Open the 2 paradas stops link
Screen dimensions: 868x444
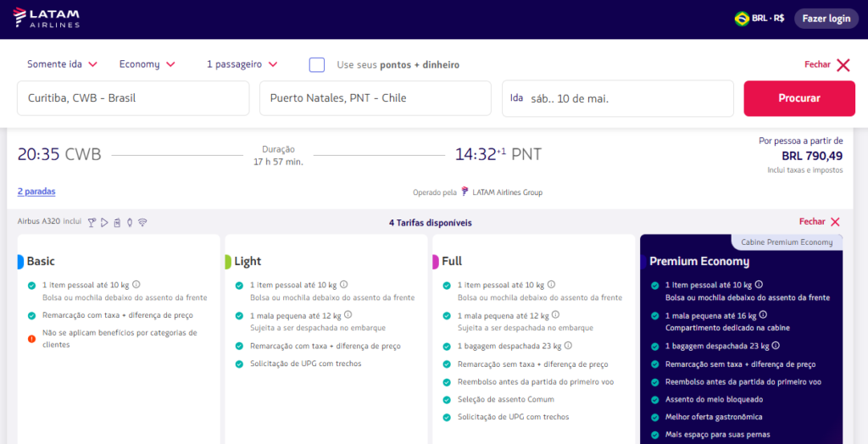coord(36,191)
